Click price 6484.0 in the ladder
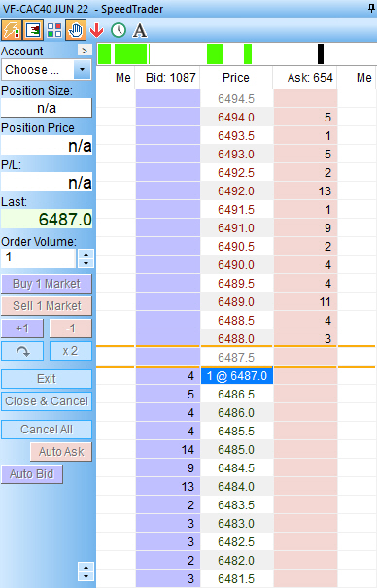Image resolution: width=377 pixels, height=588 pixels. coord(236,487)
